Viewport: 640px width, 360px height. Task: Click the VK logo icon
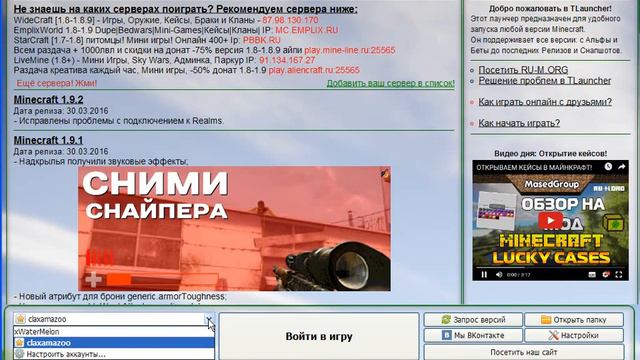(x=447, y=335)
